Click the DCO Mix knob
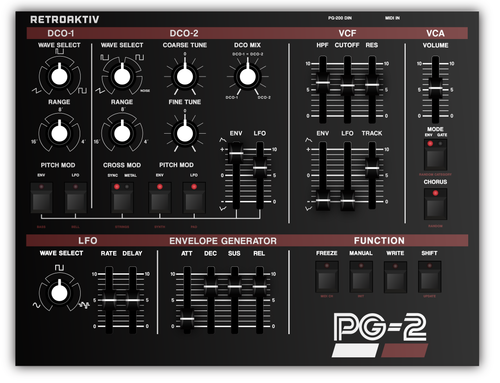This screenshot has height=383, width=500. (247, 76)
